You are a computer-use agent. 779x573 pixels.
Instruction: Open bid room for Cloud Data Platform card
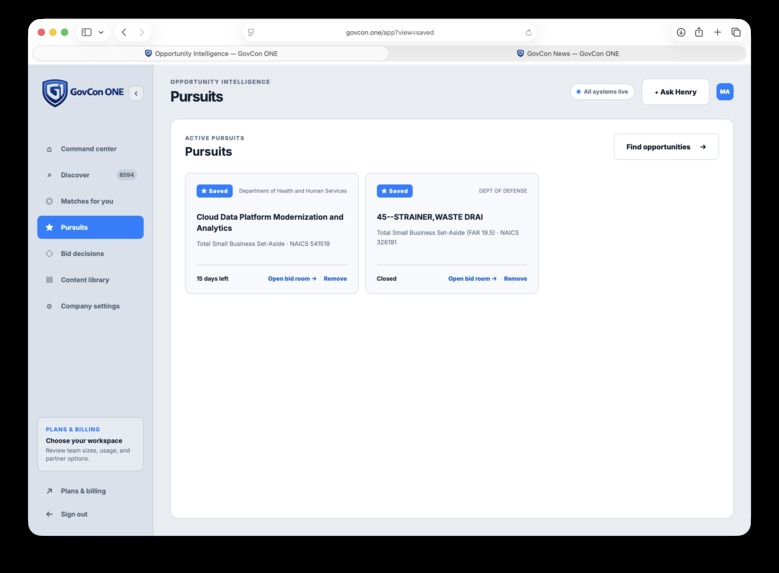tap(292, 279)
